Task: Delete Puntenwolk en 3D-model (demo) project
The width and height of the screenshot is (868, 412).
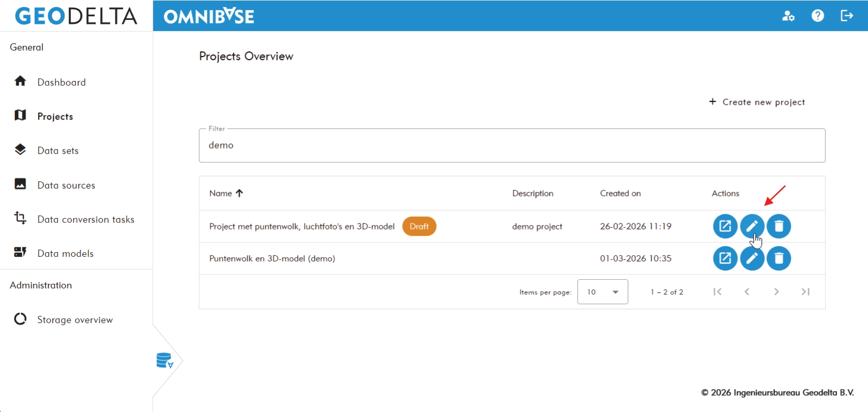Action: coord(779,258)
